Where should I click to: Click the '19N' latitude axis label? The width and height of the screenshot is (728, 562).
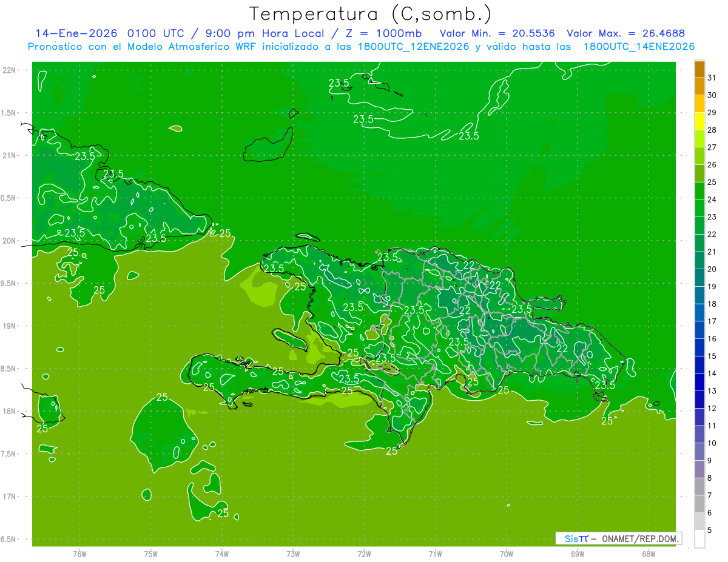(x=10, y=326)
